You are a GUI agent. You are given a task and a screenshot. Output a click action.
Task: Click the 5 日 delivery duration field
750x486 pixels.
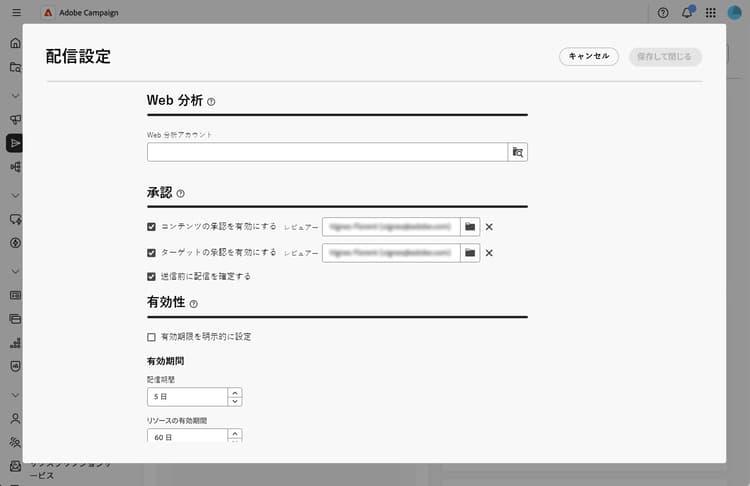187,397
